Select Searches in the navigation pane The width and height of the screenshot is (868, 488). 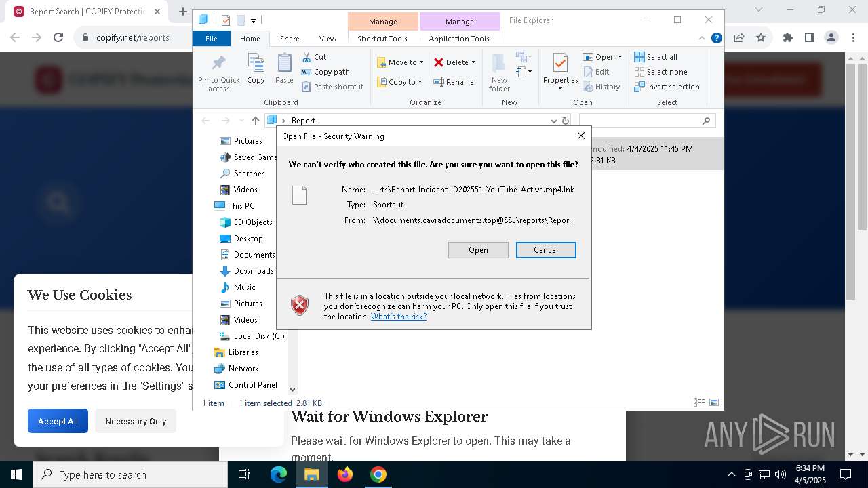[242, 174]
